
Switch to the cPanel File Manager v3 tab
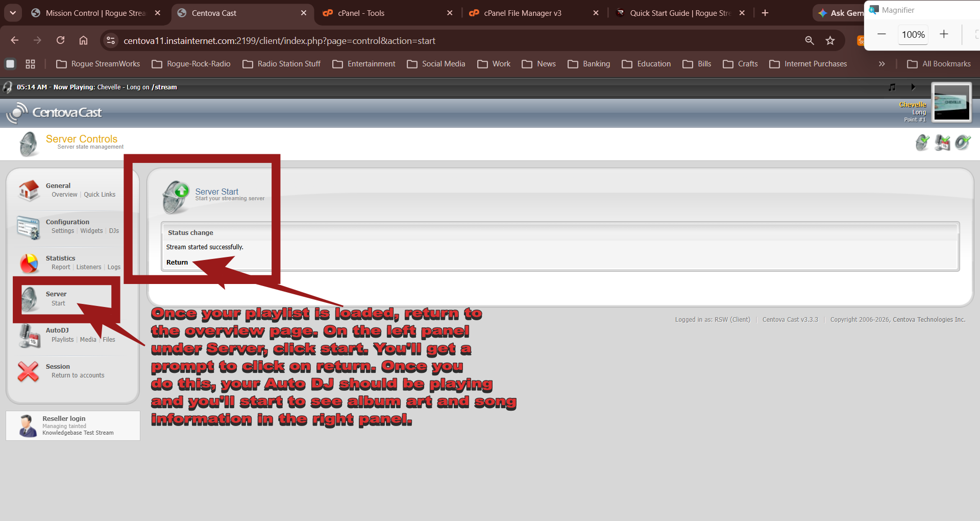[534, 13]
